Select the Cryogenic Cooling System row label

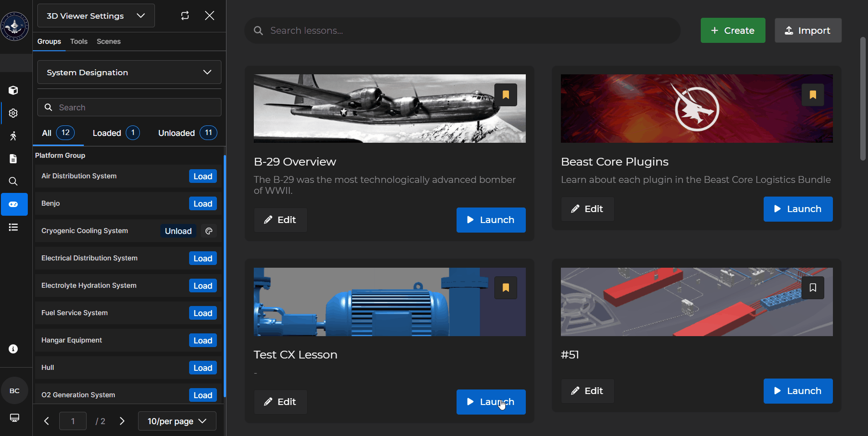[x=85, y=231]
